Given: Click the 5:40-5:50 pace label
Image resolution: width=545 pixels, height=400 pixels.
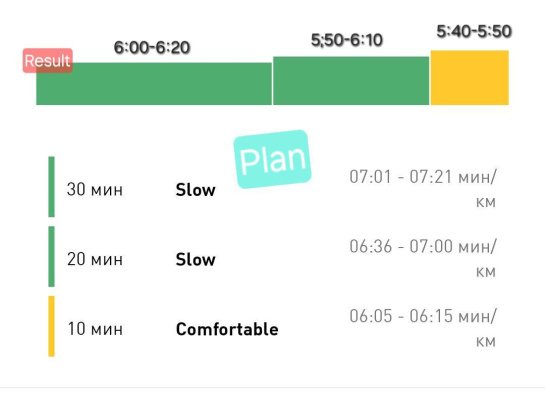Looking at the screenshot, I should click(474, 31).
